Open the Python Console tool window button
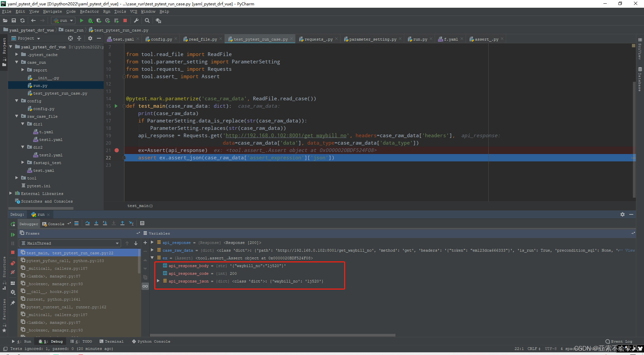 tap(151, 342)
